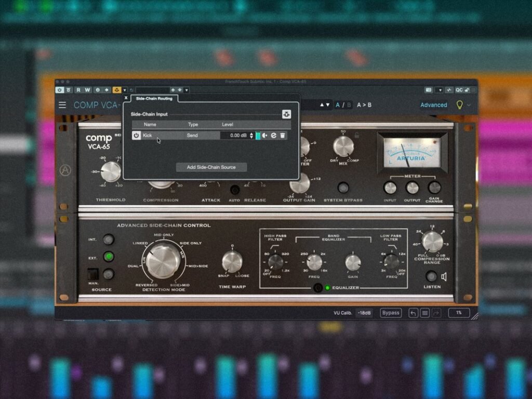Click the undo arrow icon

tap(413, 313)
